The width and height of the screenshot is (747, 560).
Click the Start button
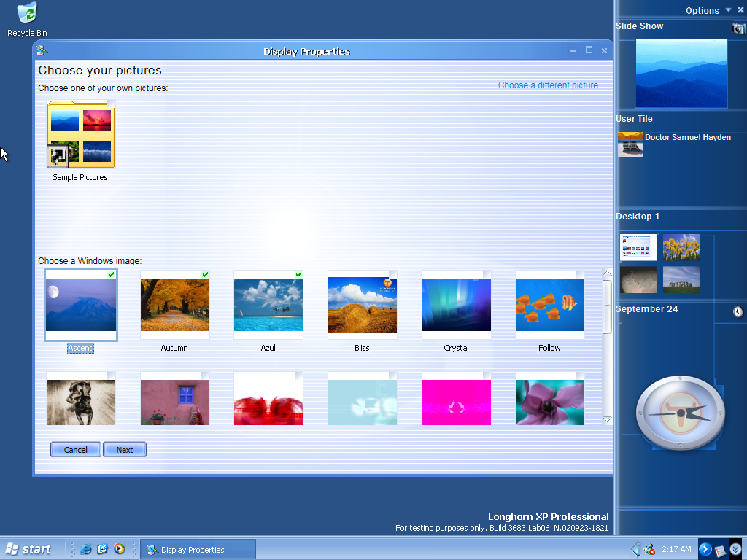pyautogui.click(x=28, y=549)
